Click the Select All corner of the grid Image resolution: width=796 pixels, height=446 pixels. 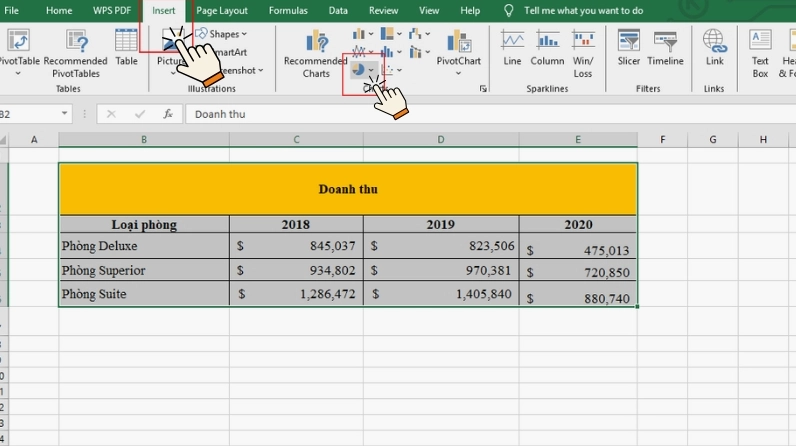[4, 141]
